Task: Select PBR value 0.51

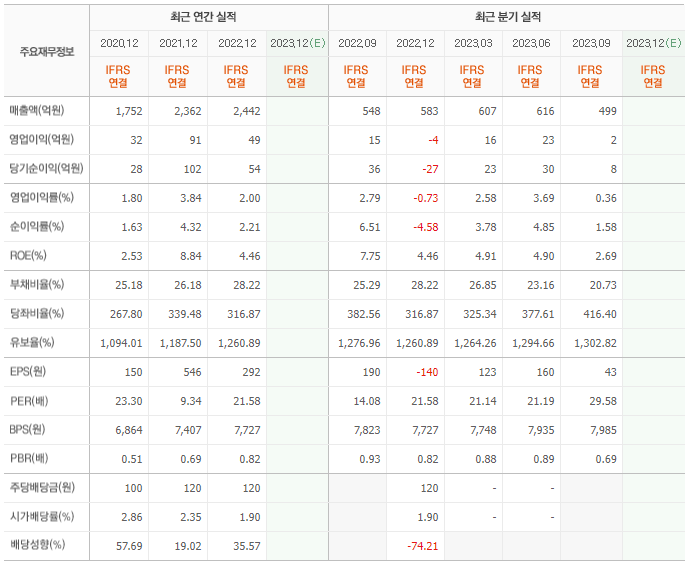Action: tap(132, 459)
